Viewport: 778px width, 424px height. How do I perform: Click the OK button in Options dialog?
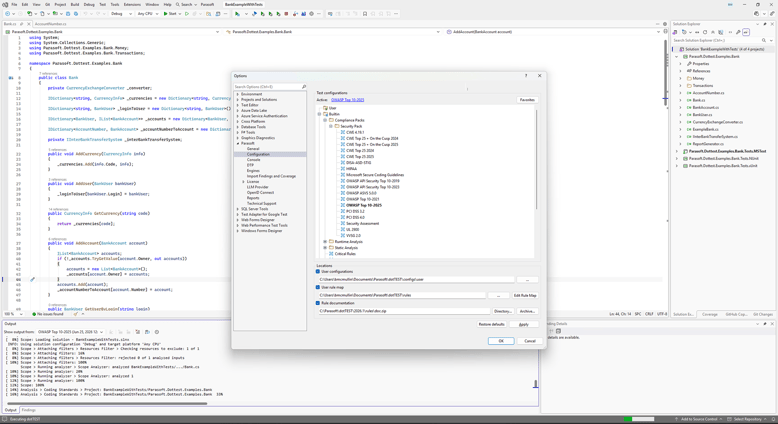click(501, 341)
